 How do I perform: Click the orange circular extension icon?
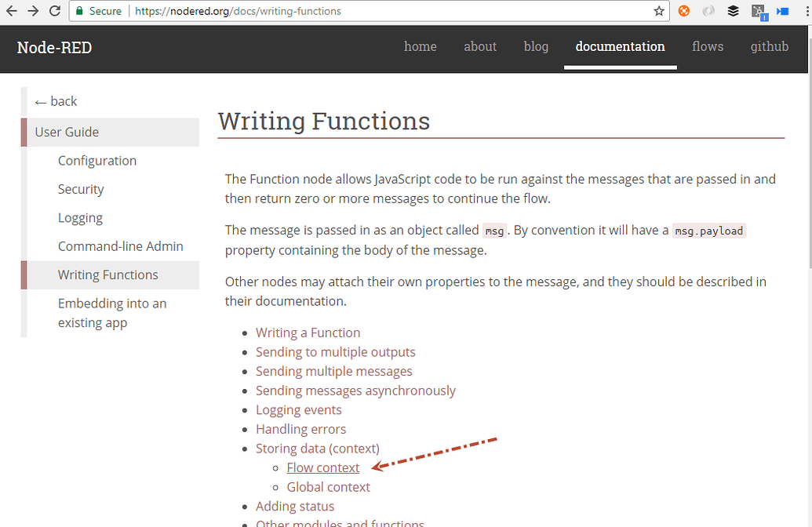tap(682, 11)
